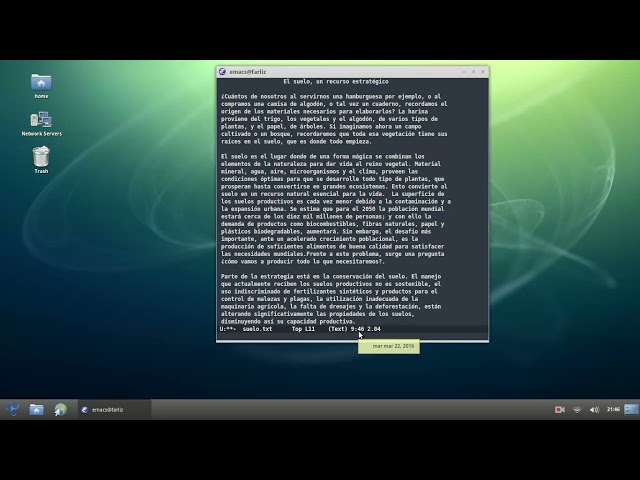Click the volume speaker tray icon
The image size is (640, 480).
coord(594,409)
